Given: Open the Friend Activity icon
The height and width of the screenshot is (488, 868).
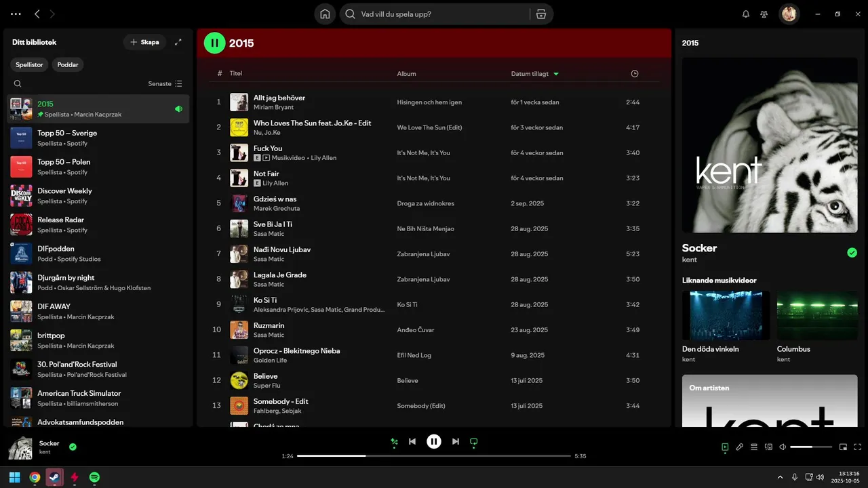Looking at the screenshot, I should (764, 14).
